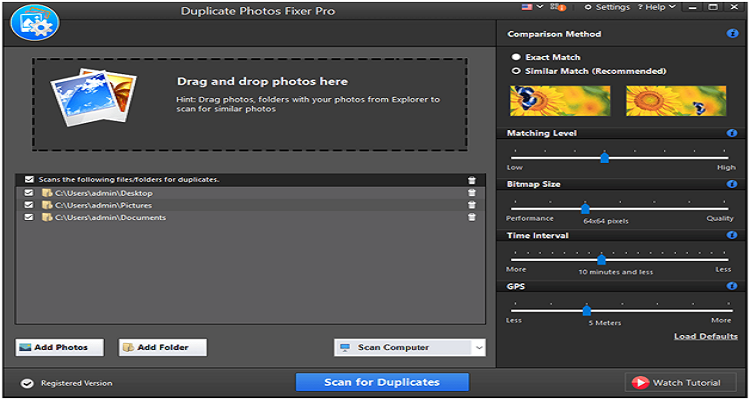Click the Matching Level slider handle

605,158
